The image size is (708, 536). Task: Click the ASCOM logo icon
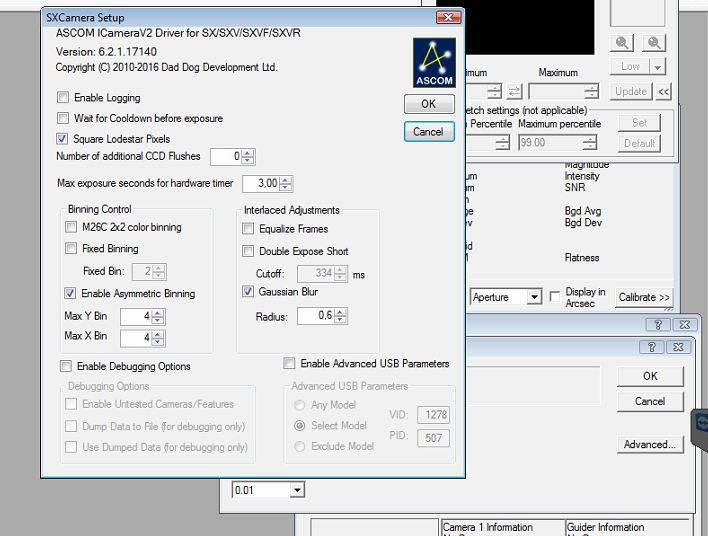pyautogui.click(x=434, y=62)
